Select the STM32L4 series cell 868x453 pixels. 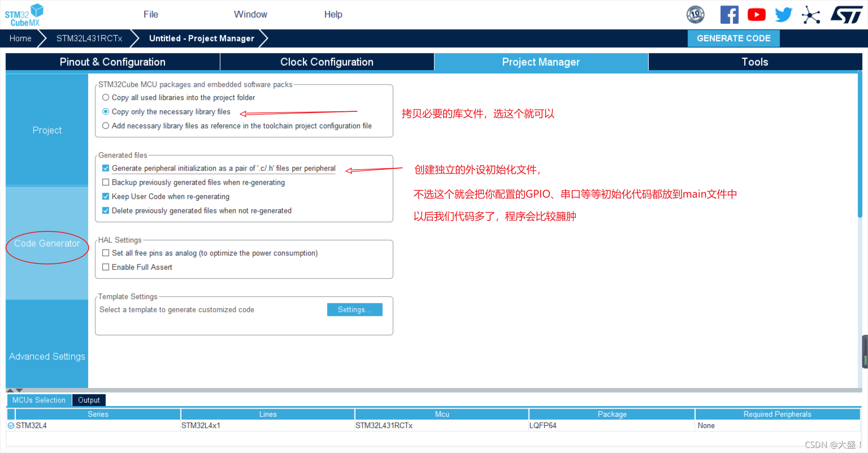coord(98,425)
